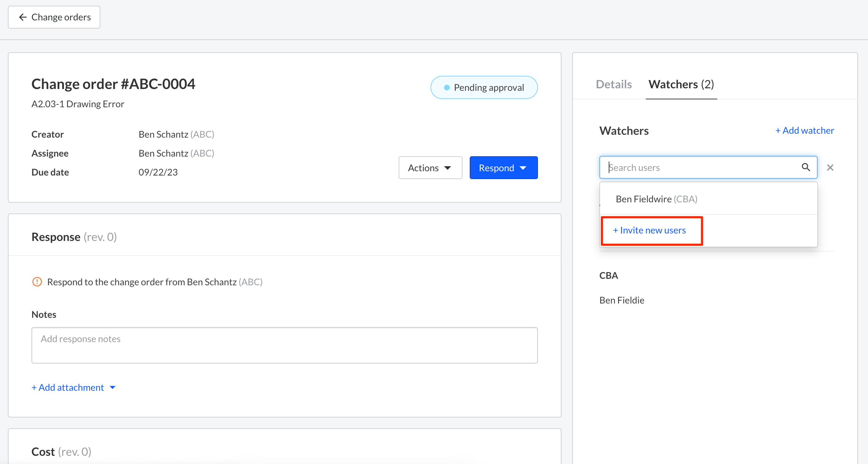Click the back arrow to Change orders

23,17
